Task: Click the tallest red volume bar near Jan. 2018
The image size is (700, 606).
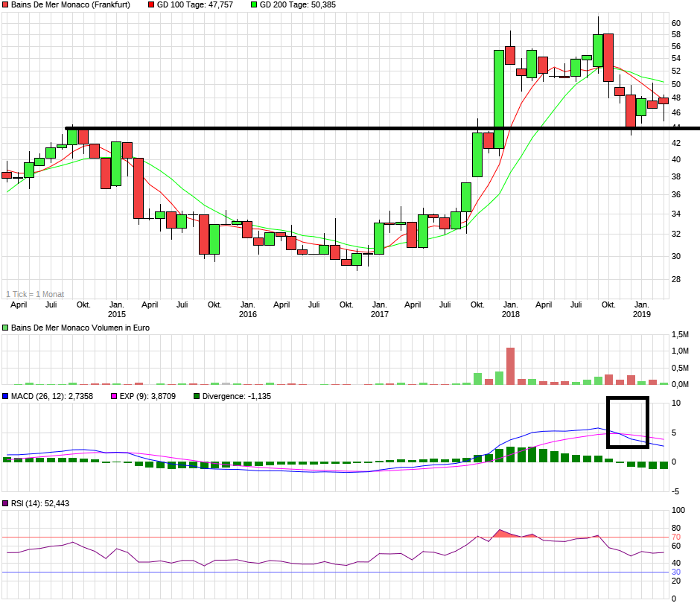Action: pyautogui.click(x=510, y=366)
